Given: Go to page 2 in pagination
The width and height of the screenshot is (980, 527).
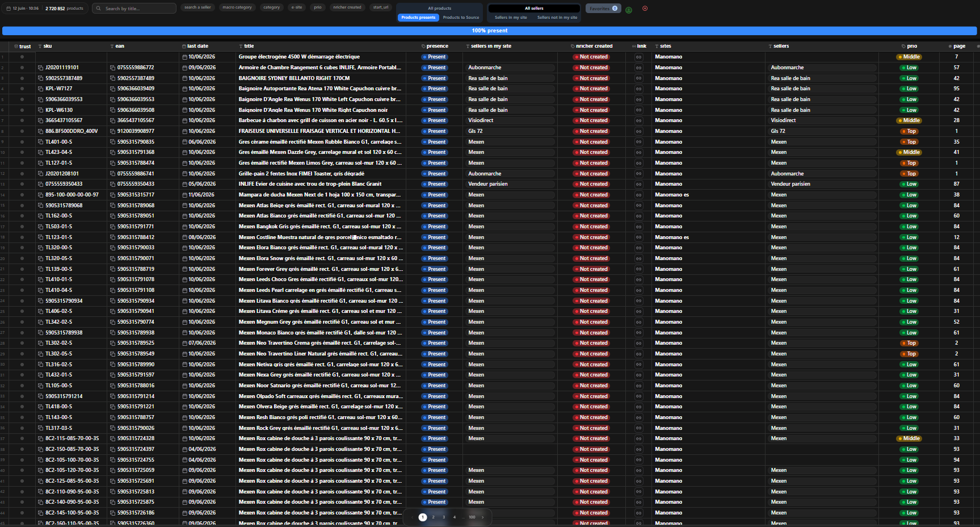Looking at the screenshot, I should coord(433,517).
